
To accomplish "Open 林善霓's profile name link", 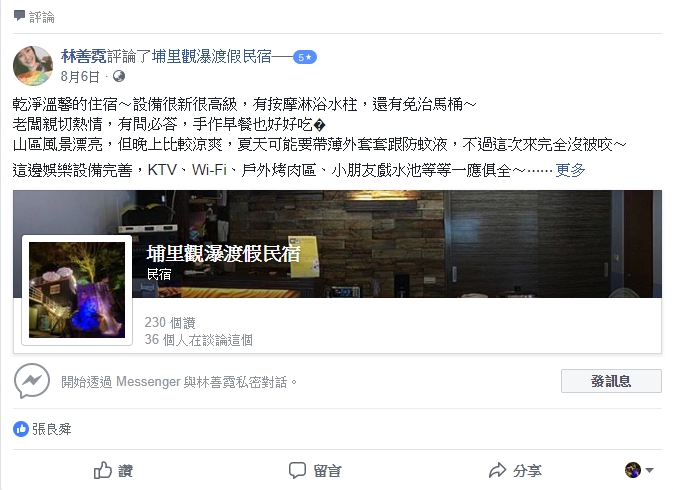I will click(x=83, y=56).
